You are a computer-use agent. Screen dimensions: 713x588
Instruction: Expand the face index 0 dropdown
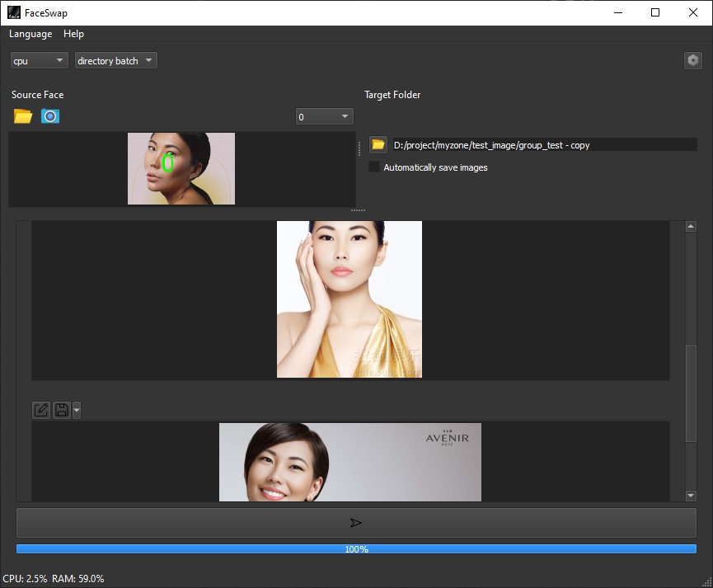pos(324,116)
